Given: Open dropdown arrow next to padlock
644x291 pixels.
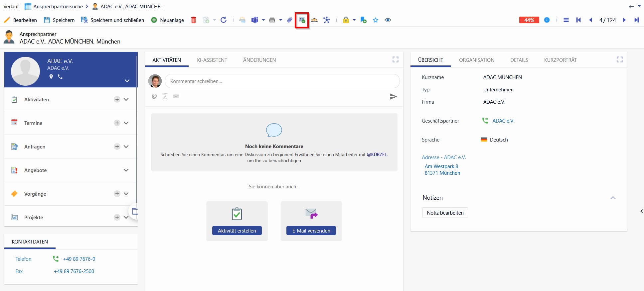Looking at the screenshot, I should click(354, 20).
